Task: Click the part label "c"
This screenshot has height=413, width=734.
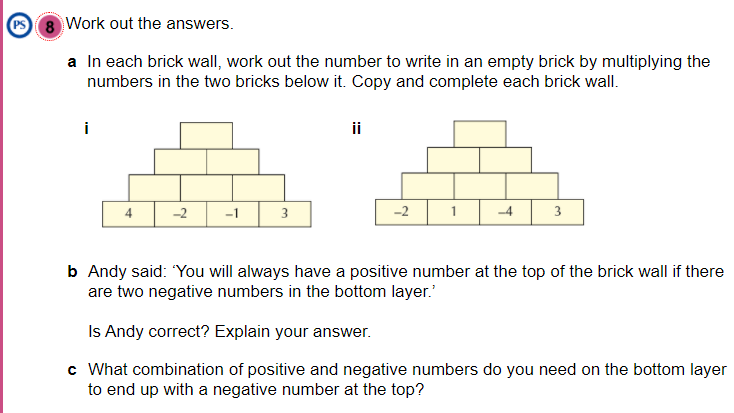Action: point(73,370)
